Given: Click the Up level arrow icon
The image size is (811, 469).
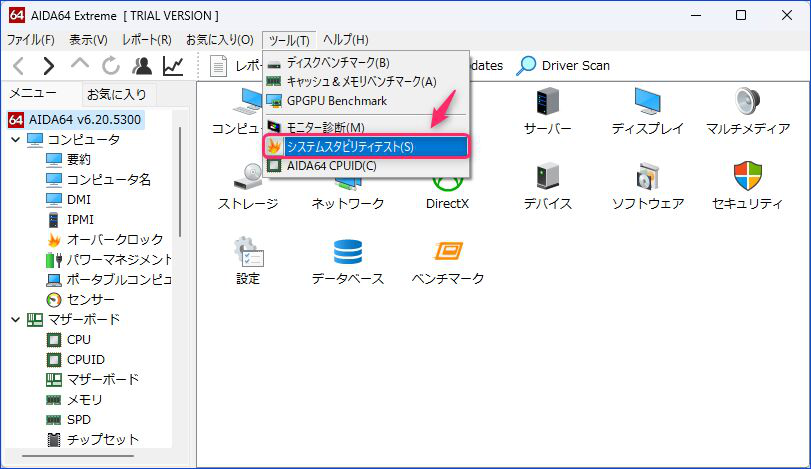Looking at the screenshot, I should pos(80,64).
